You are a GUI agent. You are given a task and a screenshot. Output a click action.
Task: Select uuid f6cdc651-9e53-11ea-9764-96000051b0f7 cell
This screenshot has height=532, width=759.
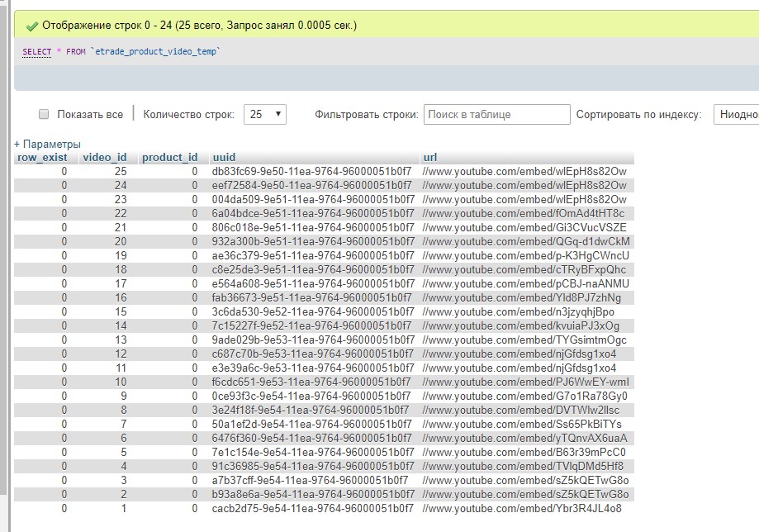point(311,382)
